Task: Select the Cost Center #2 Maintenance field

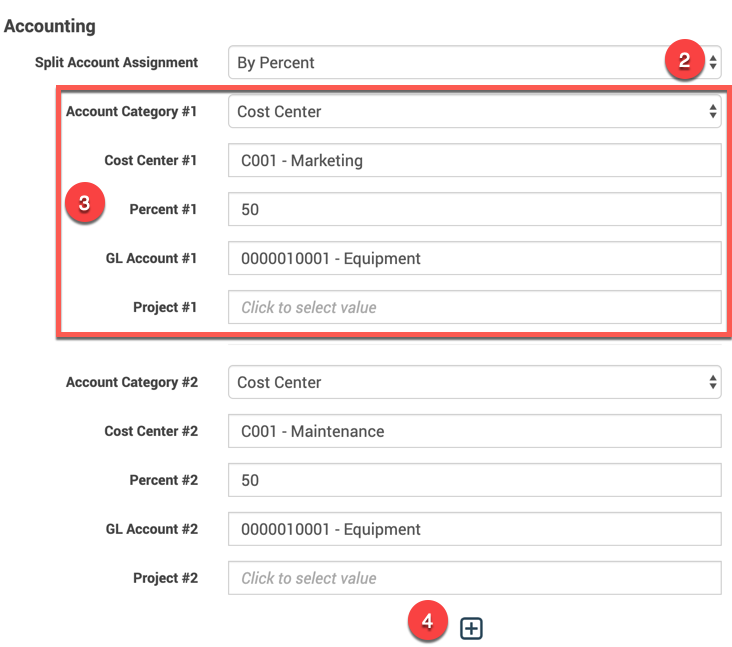Action: [474, 431]
